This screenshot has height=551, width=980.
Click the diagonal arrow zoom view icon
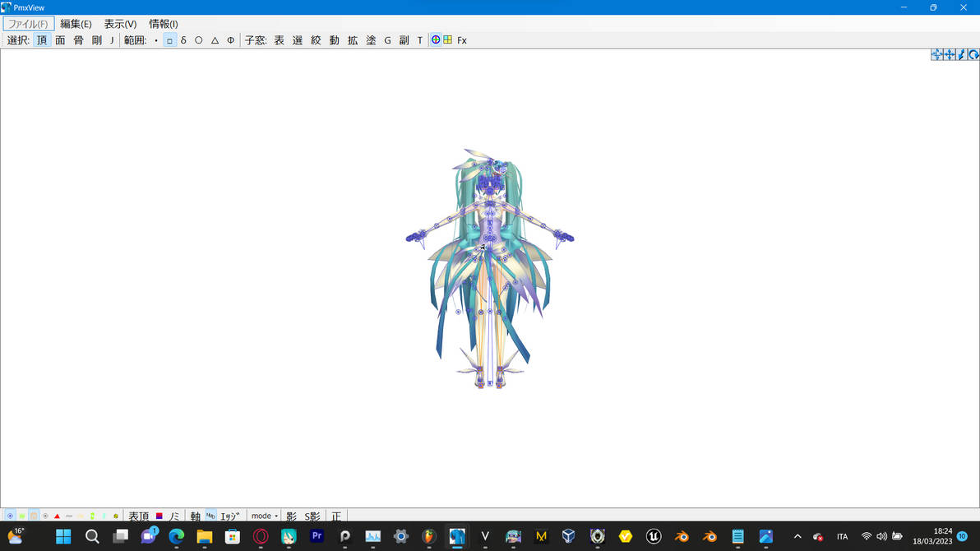(x=962, y=54)
